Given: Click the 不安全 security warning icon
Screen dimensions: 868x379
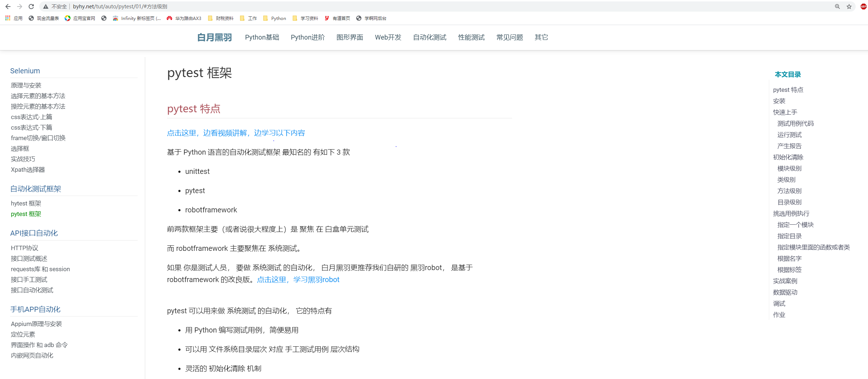Looking at the screenshot, I should pos(46,6).
